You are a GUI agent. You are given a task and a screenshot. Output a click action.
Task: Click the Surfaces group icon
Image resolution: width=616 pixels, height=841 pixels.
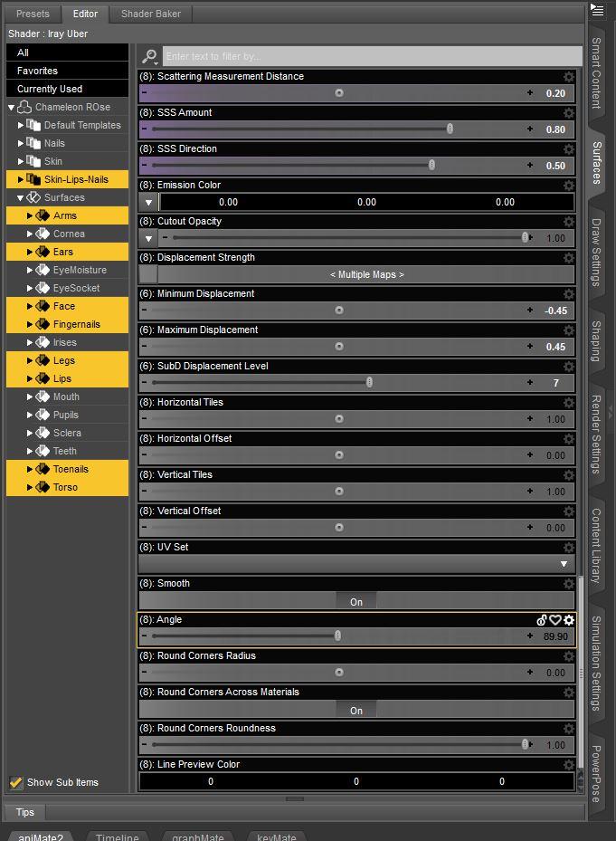click(33, 197)
